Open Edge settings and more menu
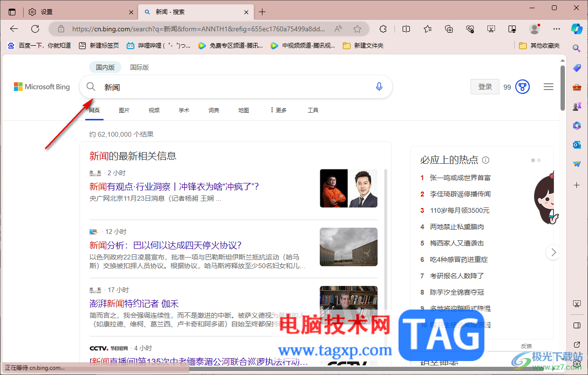The image size is (588, 375). (557, 29)
